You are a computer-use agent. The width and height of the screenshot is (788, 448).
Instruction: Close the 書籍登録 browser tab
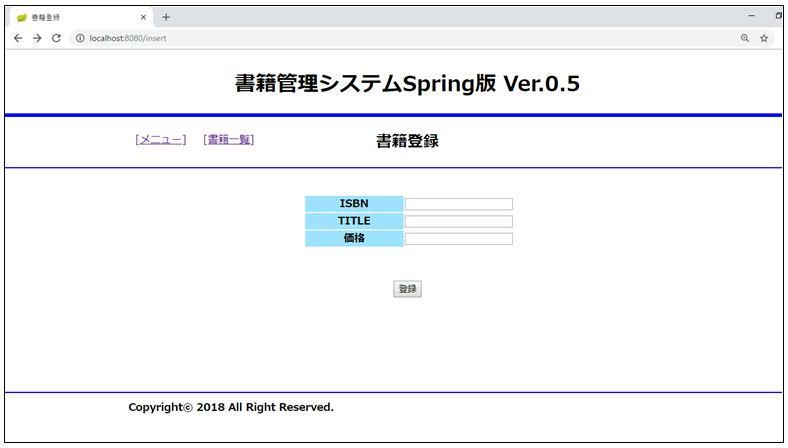click(x=143, y=17)
